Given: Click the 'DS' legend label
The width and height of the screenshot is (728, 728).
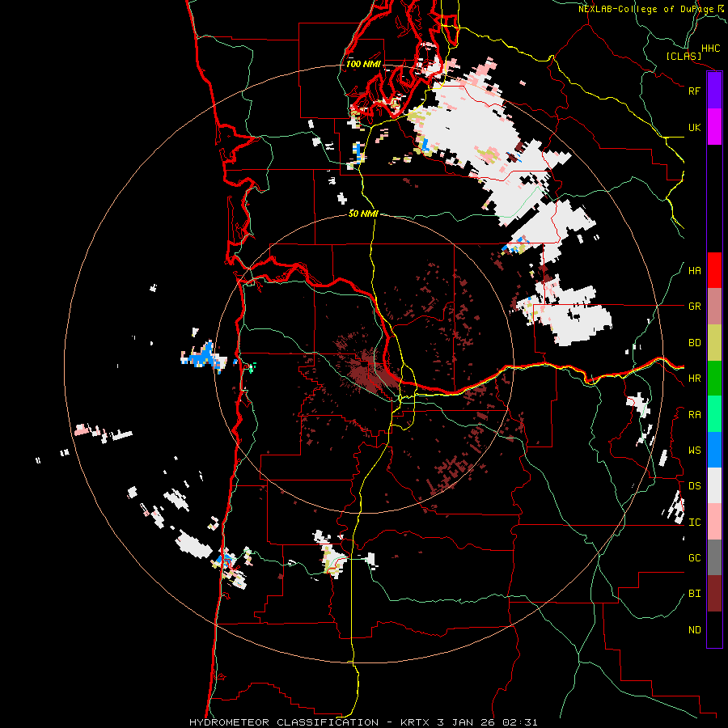Looking at the screenshot, I should [694, 486].
